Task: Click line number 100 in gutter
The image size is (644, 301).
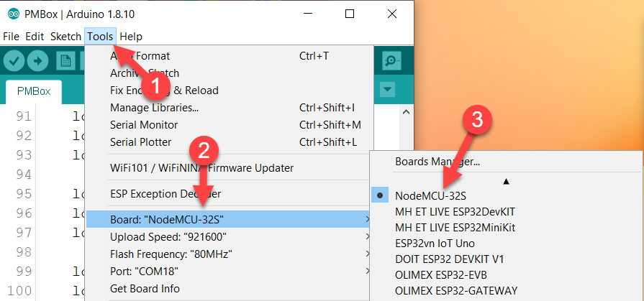Action: [x=19, y=291]
